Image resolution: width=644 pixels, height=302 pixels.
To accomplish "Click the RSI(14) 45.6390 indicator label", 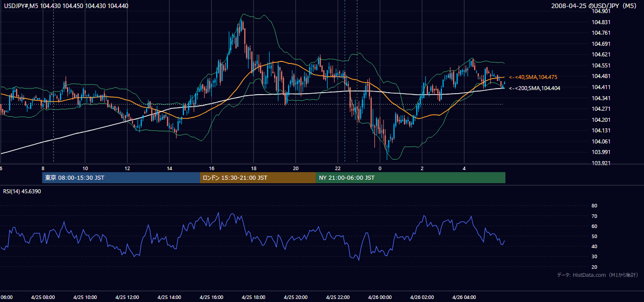I will (22, 191).
